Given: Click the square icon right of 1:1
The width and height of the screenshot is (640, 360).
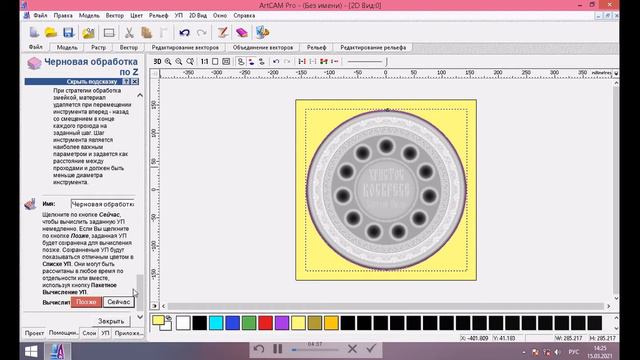Looking at the screenshot, I should (215, 62).
